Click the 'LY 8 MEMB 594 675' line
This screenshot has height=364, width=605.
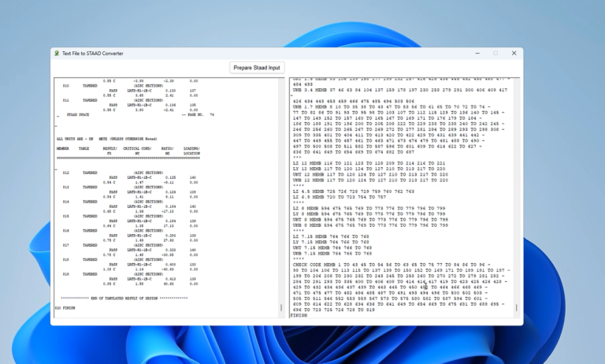click(x=369, y=214)
